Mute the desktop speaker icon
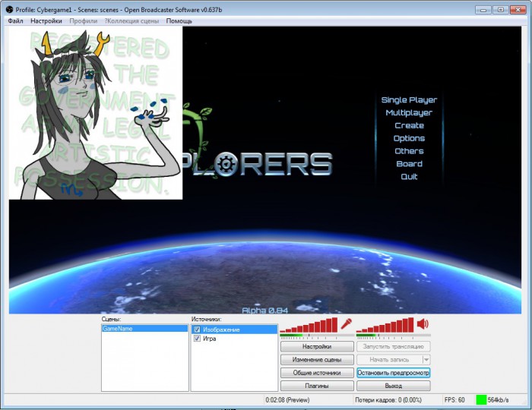 (423, 324)
